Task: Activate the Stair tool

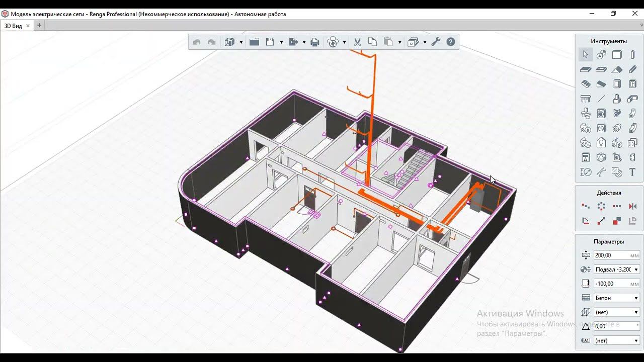Action: (x=586, y=84)
